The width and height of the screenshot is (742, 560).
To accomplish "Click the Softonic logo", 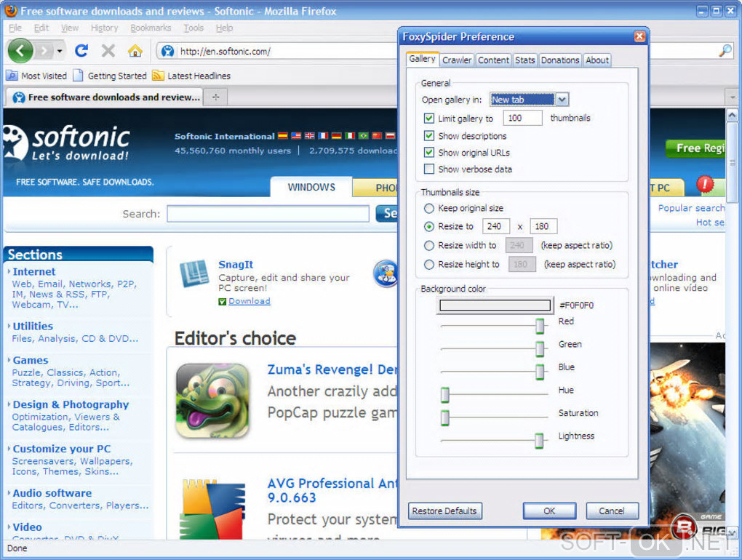I will click(x=66, y=144).
